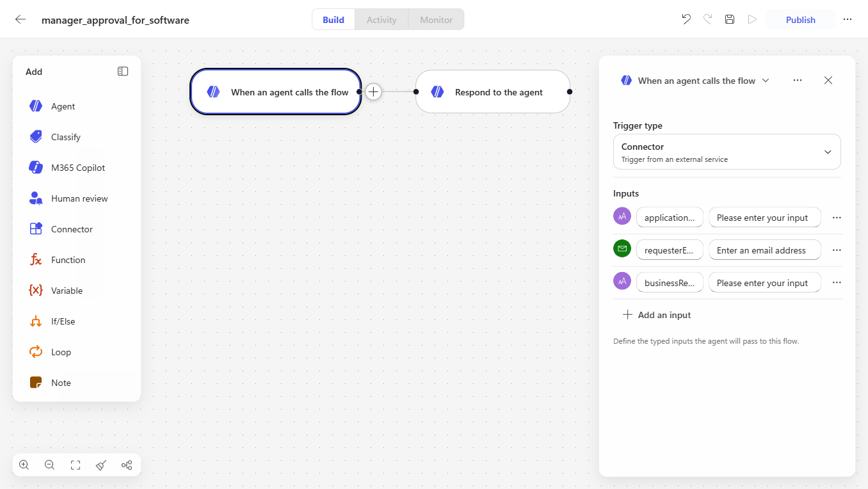Zoom in on the canvas
This screenshot has width=868, height=489.
(x=24, y=465)
